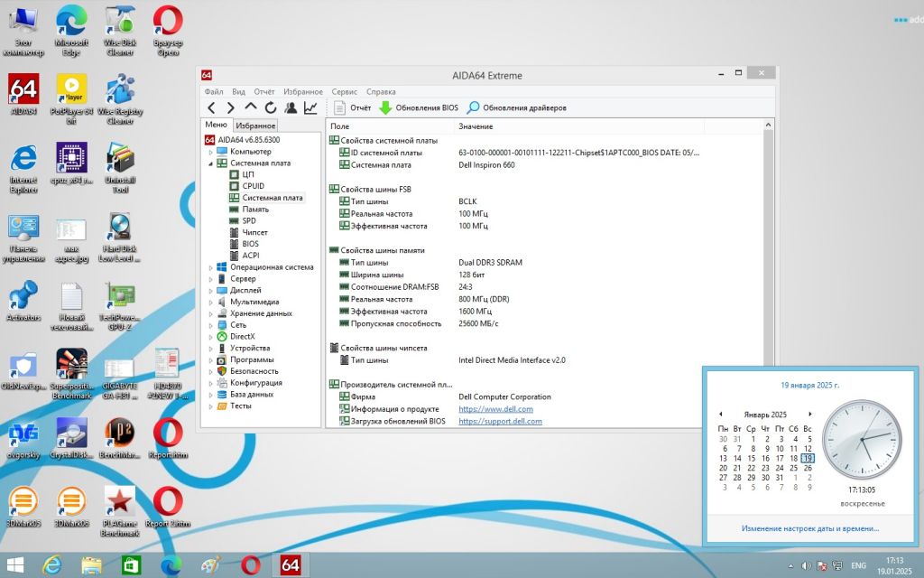Click Изменение настроек даты и времени link
The width and height of the screenshot is (924, 578).
click(x=810, y=528)
